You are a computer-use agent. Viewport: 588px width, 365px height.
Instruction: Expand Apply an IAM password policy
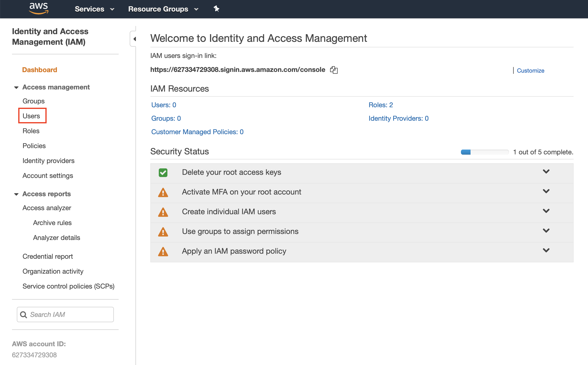[546, 250]
